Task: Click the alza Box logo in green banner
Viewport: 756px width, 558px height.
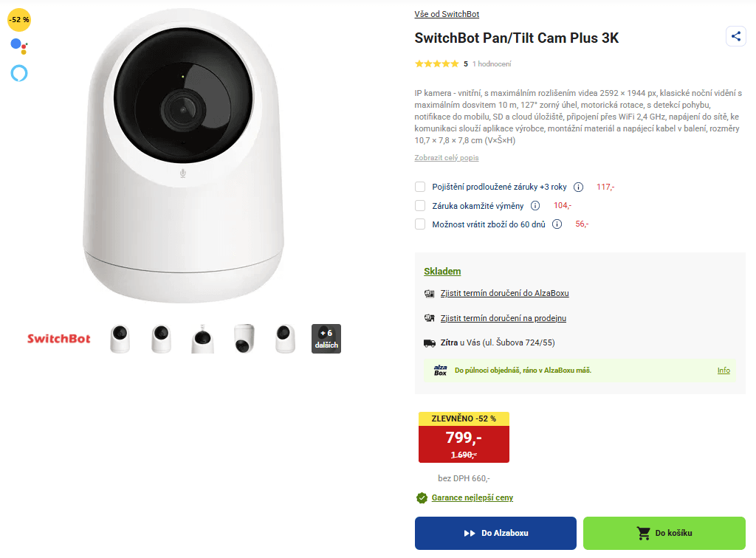Action: click(442, 369)
